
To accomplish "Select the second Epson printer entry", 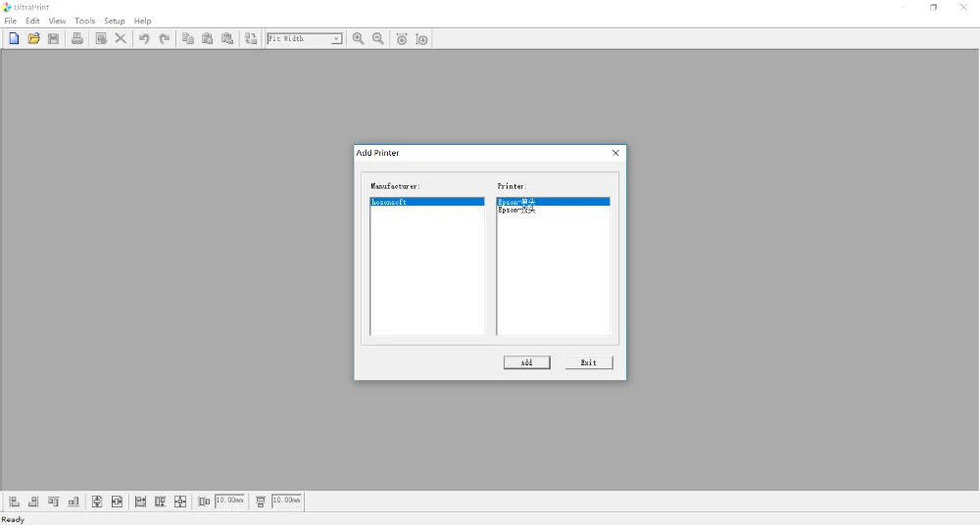I will [553, 210].
